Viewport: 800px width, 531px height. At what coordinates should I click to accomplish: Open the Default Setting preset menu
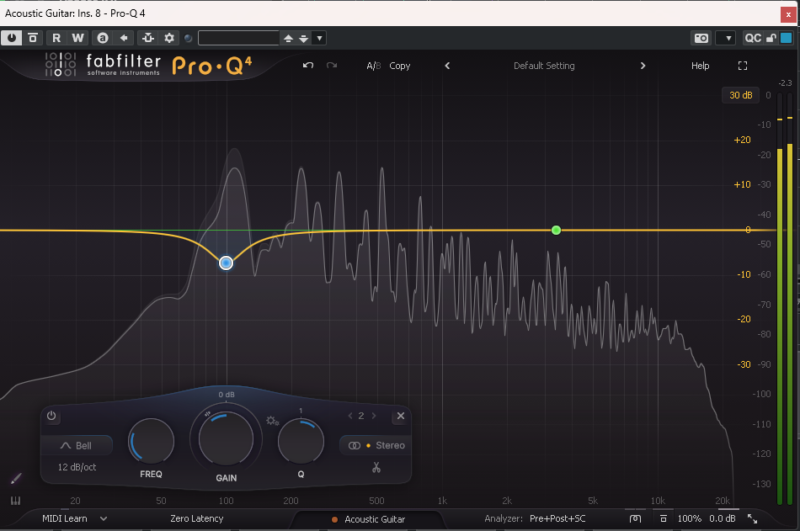click(544, 66)
